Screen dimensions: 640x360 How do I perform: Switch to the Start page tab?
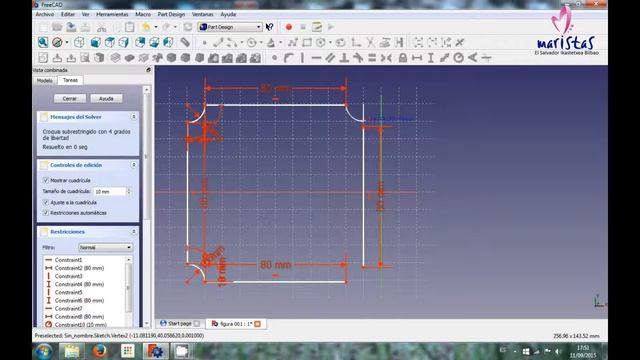pyautogui.click(x=180, y=324)
